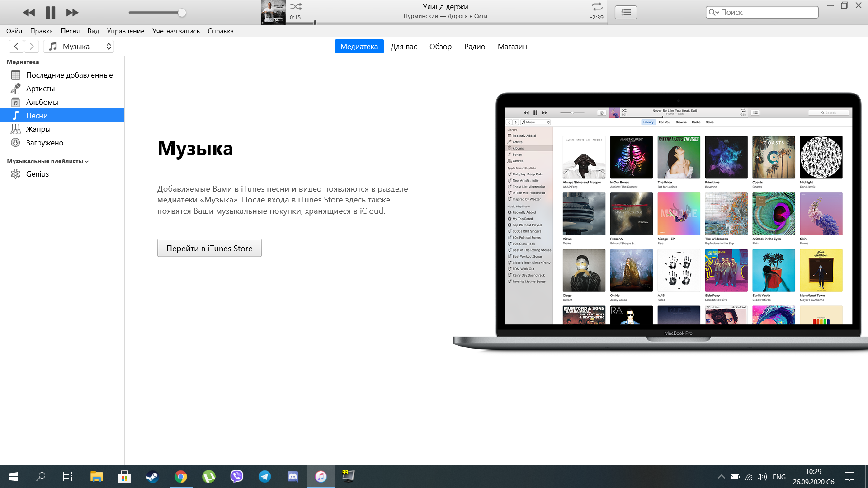Open the Учетная запись menu
The width and height of the screenshot is (868, 488).
click(176, 31)
